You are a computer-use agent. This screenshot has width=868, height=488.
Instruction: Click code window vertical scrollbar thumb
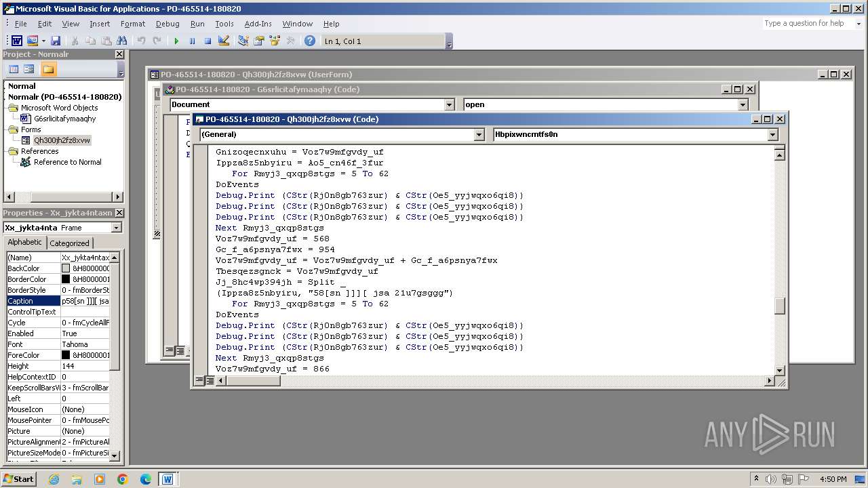coord(780,306)
